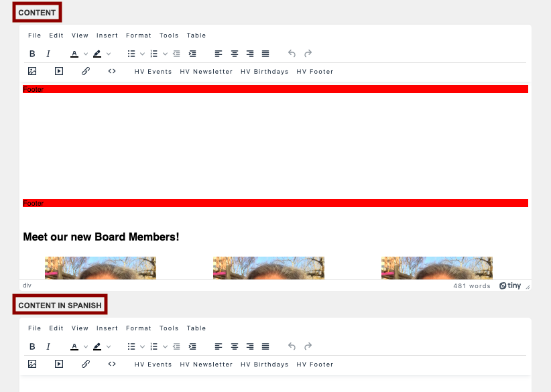The height and width of the screenshot is (392, 551).
Task: Open Format menu in the Content editor
Action: 139,36
